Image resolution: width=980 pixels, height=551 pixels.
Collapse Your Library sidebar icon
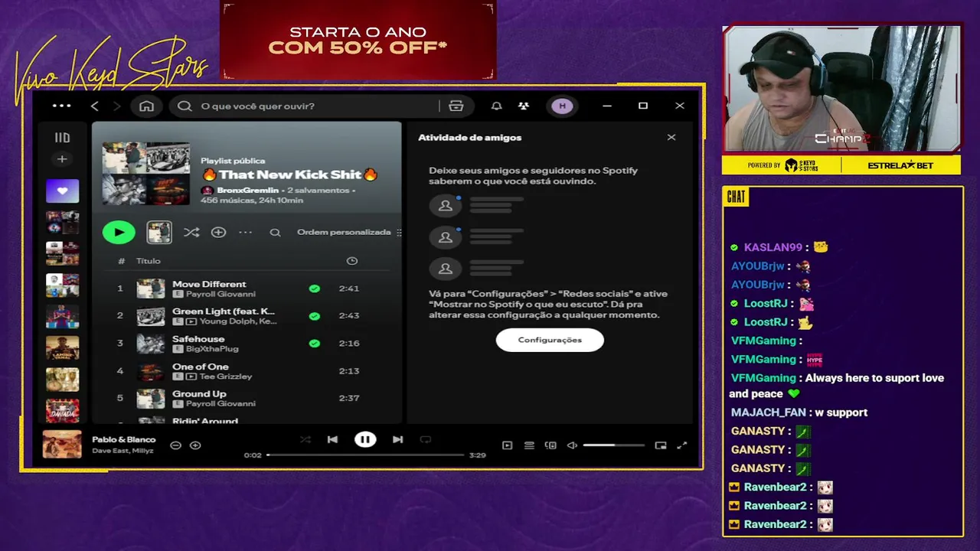(x=62, y=138)
